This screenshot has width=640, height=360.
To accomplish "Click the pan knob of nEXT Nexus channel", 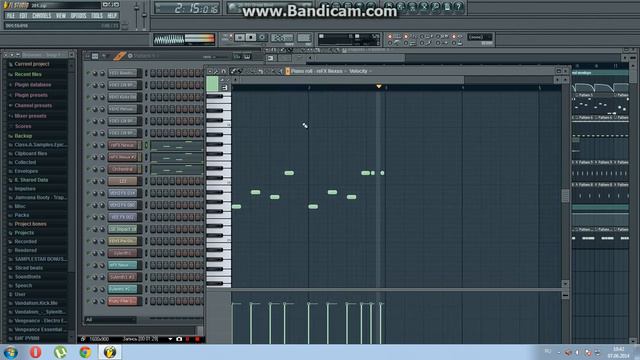I will (x=95, y=145).
